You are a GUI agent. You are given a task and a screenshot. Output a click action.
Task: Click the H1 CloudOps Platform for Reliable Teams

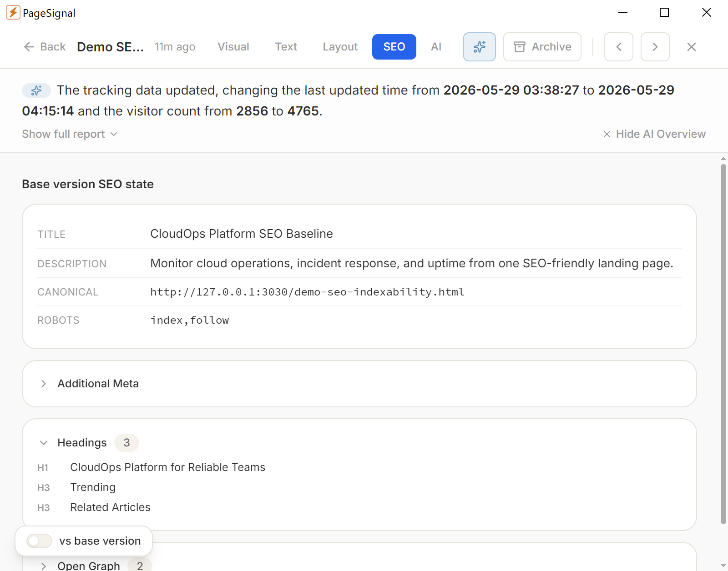167,467
